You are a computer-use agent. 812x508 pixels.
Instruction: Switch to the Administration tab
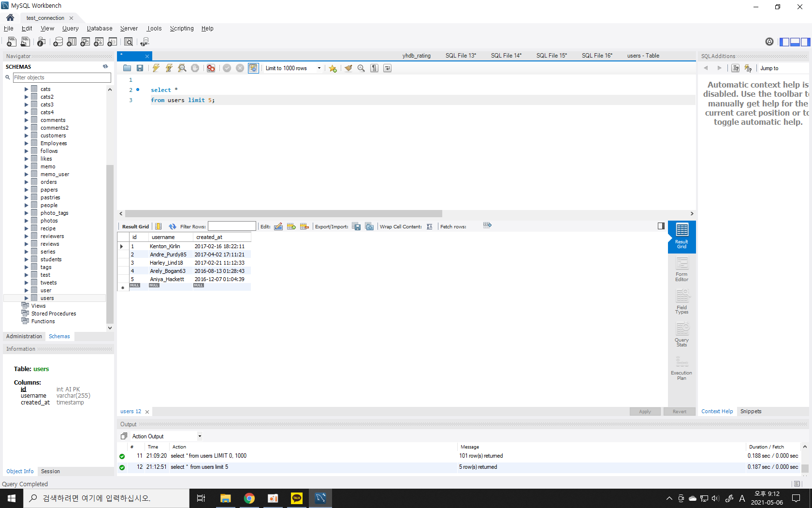coord(24,336)
